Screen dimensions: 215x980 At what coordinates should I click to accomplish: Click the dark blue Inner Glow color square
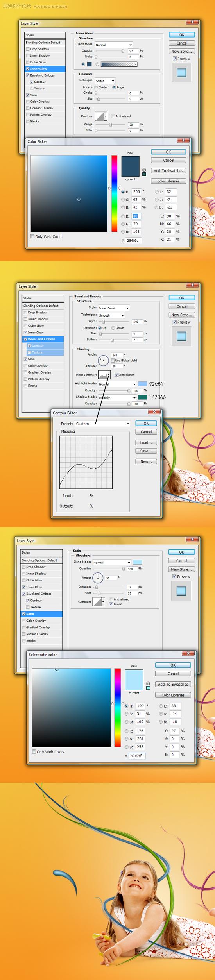[89, 64]
